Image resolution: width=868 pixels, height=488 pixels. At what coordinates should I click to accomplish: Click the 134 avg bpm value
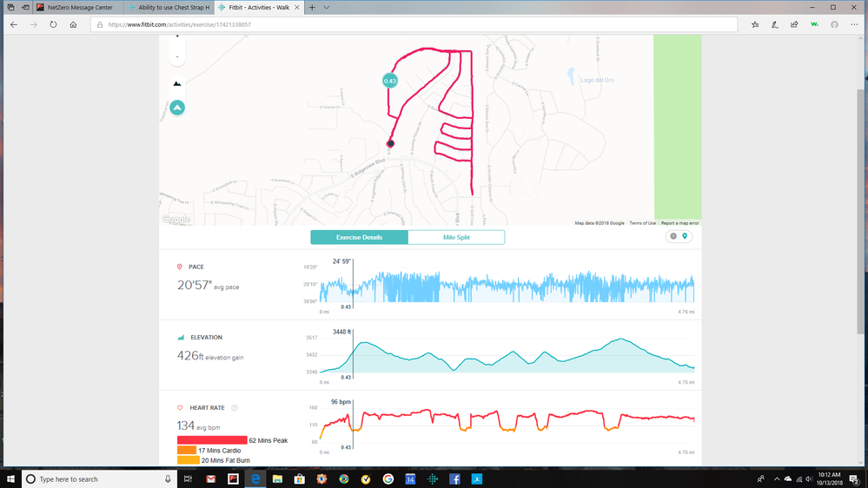point(186,425)
